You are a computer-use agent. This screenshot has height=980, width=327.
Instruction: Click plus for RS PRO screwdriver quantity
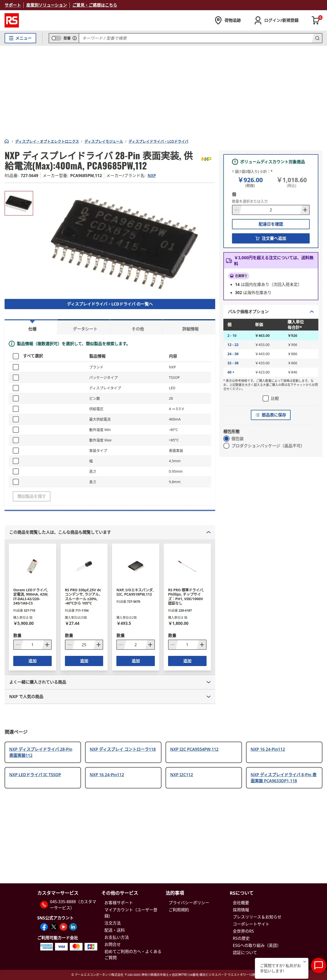[202, 644]
